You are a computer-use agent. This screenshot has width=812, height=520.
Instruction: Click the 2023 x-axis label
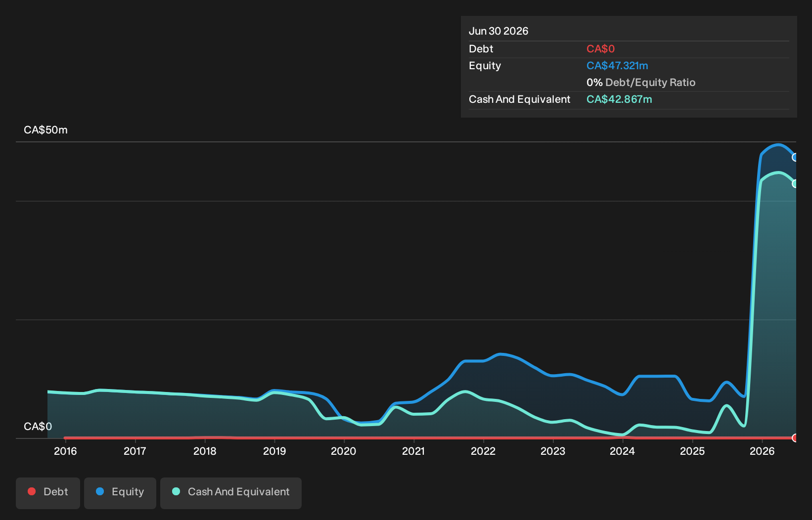coord(553,451)
